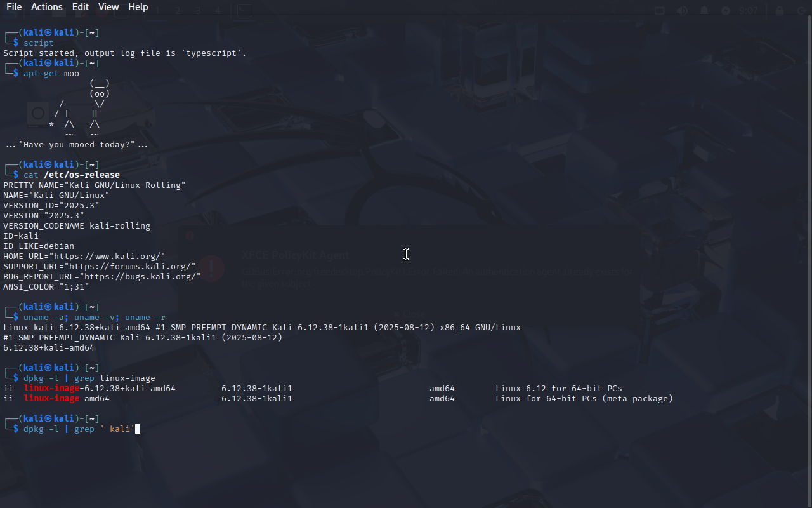The width and height of the screenshot is (812, 508).
Task: Click the faint volume speaker panel icon
Action: click(x=682, y=11)
